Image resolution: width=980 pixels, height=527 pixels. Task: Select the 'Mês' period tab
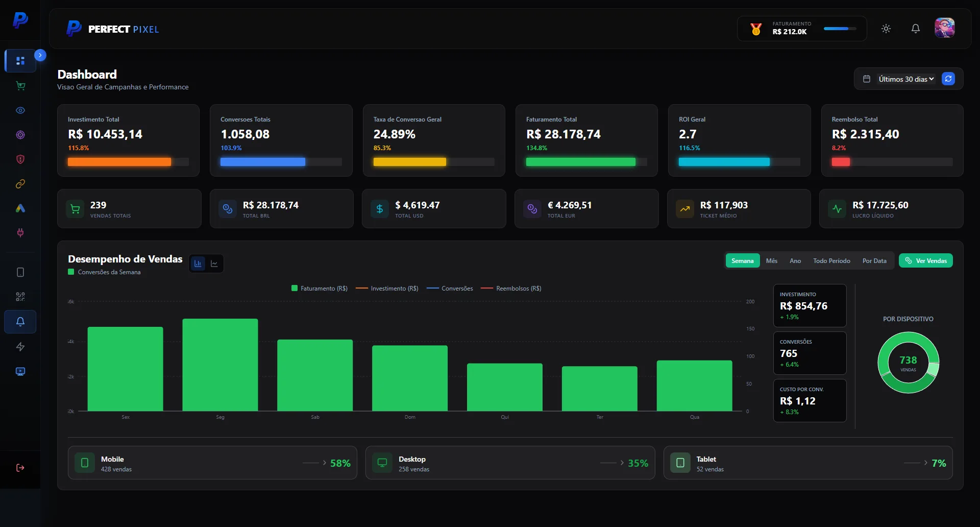(x=771, y=261)
